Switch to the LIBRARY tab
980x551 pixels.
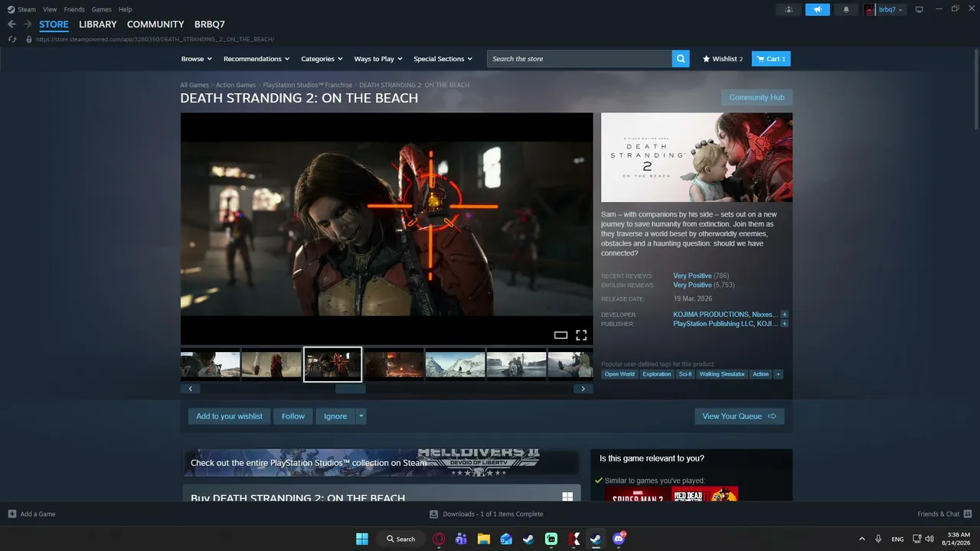pyautogui.click(x=98, y=24)
